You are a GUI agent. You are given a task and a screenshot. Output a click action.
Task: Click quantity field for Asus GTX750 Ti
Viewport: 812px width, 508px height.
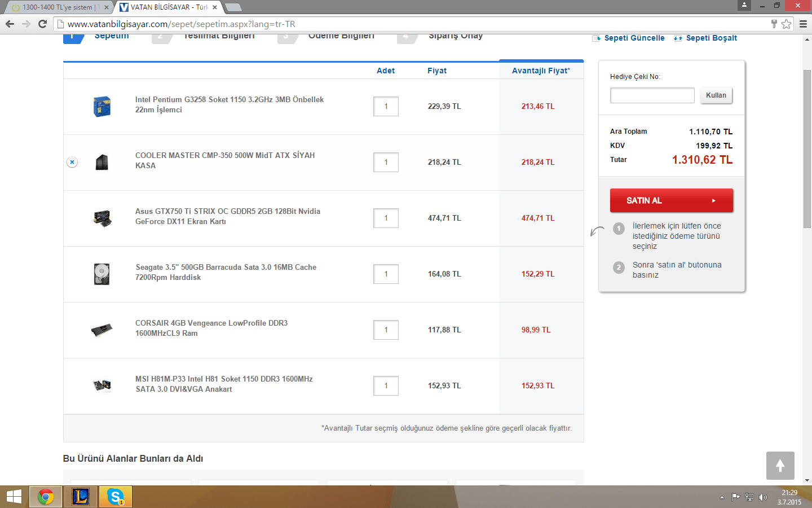tap(386, 218)
